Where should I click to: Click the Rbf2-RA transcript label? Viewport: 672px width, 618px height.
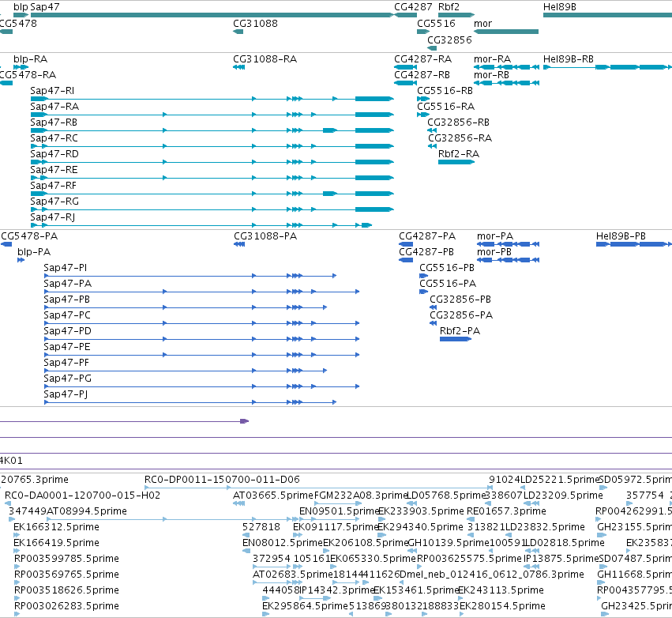pos(459,154)
